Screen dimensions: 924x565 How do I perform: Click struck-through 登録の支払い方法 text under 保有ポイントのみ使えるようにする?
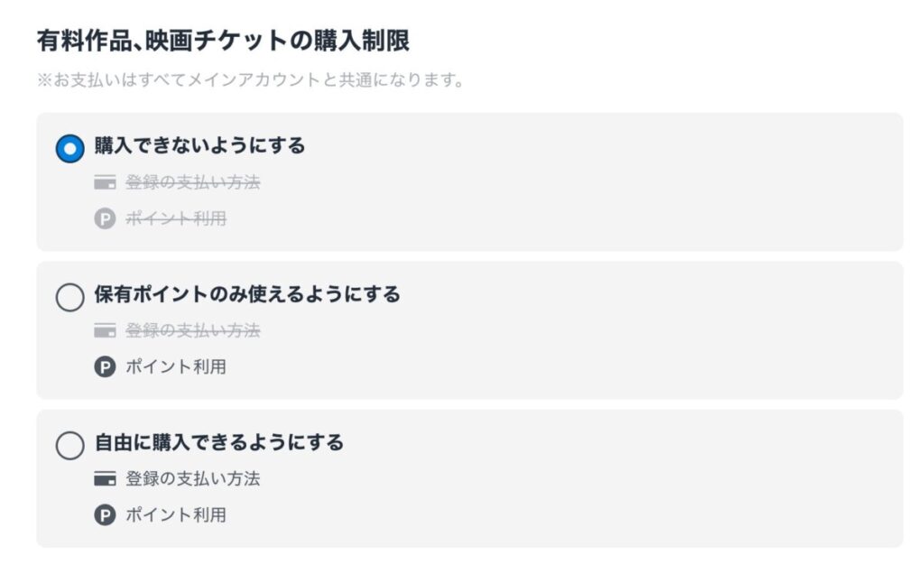(x=193, y=331)
